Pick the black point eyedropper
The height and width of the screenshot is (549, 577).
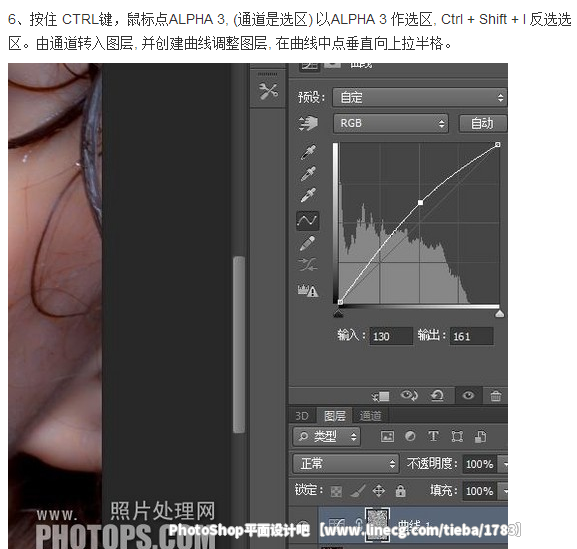click(x=308, y=152)
